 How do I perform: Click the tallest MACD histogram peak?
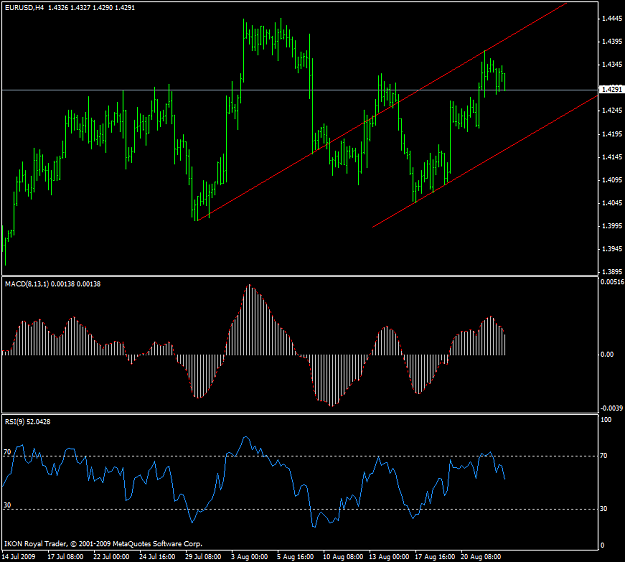click(x=250, y=319)
